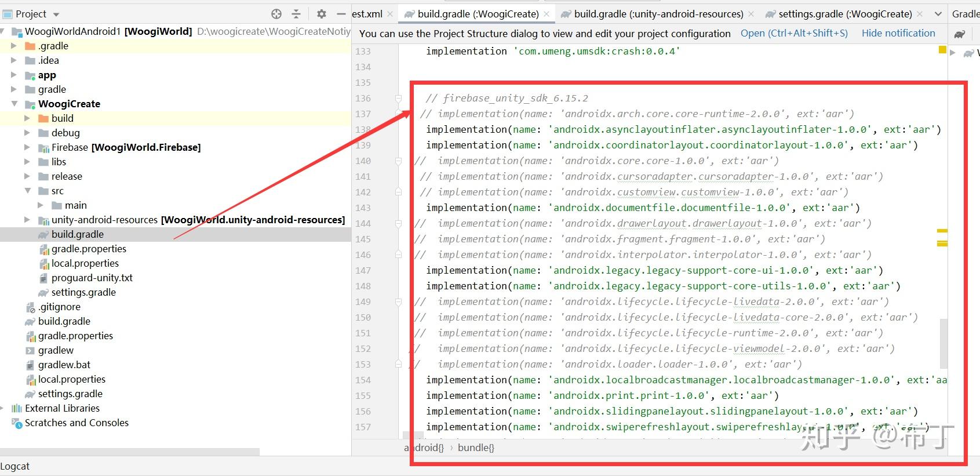Expand the External Libraries node
The width and height of the screenshot is (980, 476).
[x=3, y=408]
